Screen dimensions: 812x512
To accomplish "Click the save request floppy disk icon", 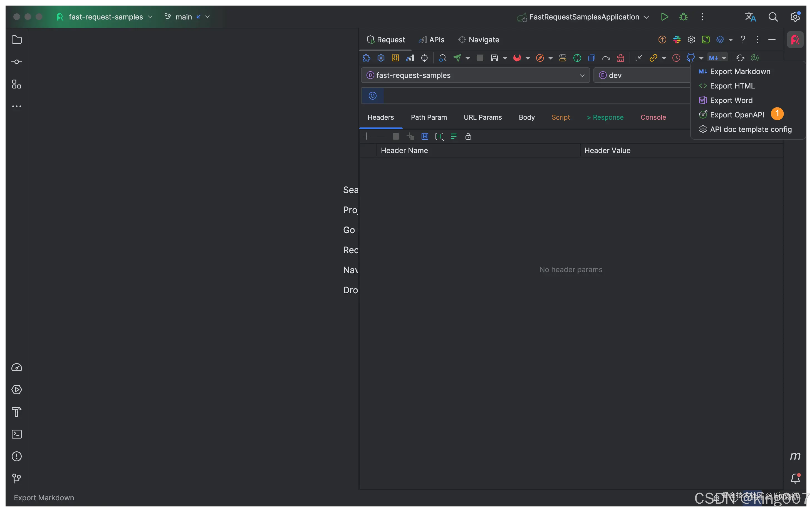I will 494,58.
